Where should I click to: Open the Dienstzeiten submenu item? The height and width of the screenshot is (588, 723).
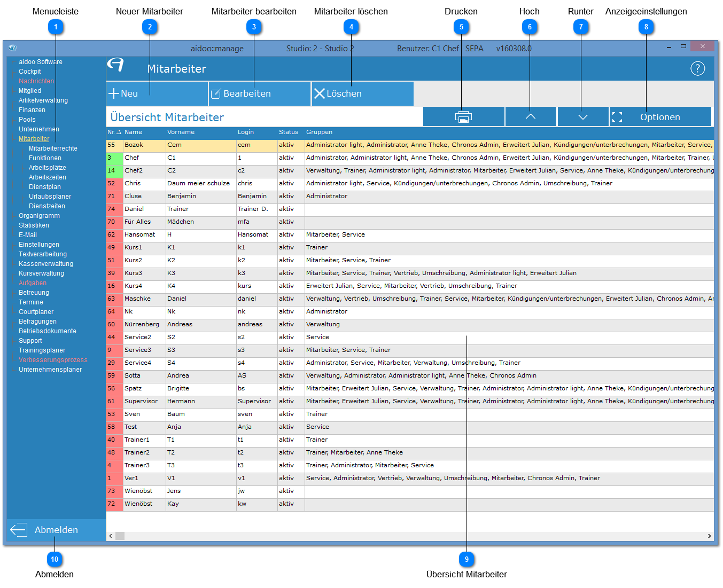click(47, 206)
